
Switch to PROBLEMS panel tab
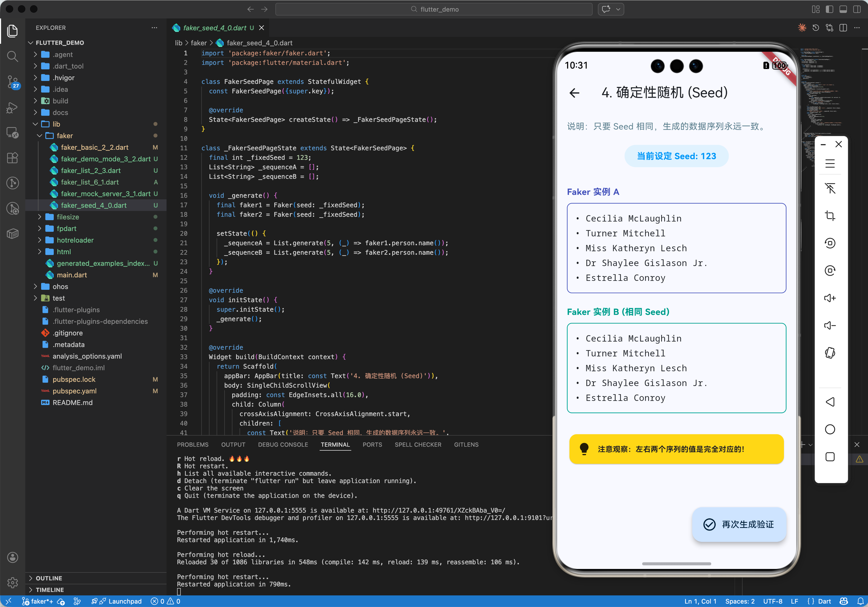(x=192, y=445)
